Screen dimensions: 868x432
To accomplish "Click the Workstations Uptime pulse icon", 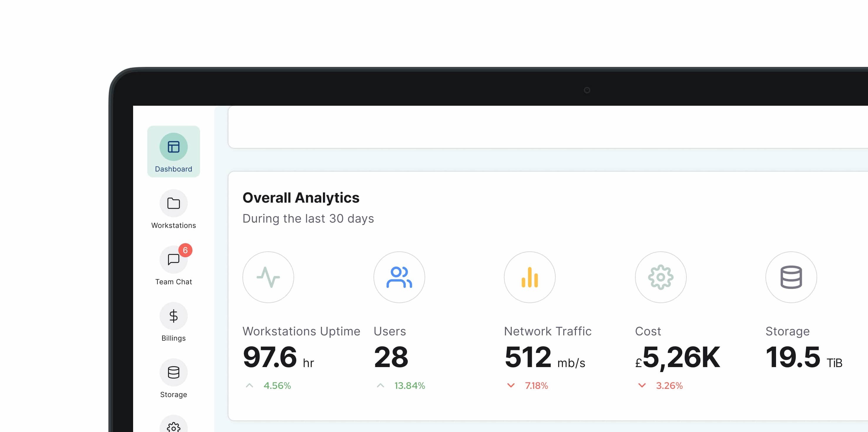I will coord(268,277).
